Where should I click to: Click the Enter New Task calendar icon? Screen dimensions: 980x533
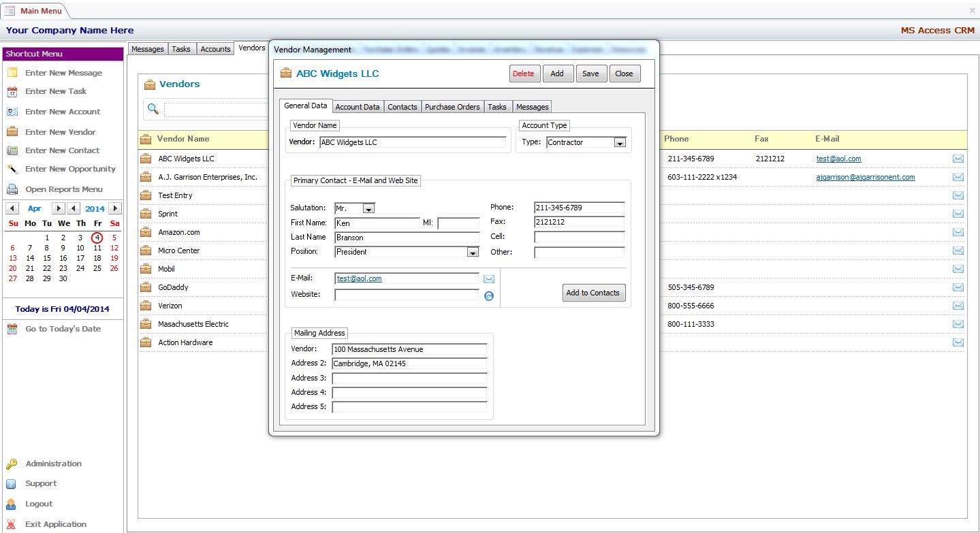tap(12, 92)
